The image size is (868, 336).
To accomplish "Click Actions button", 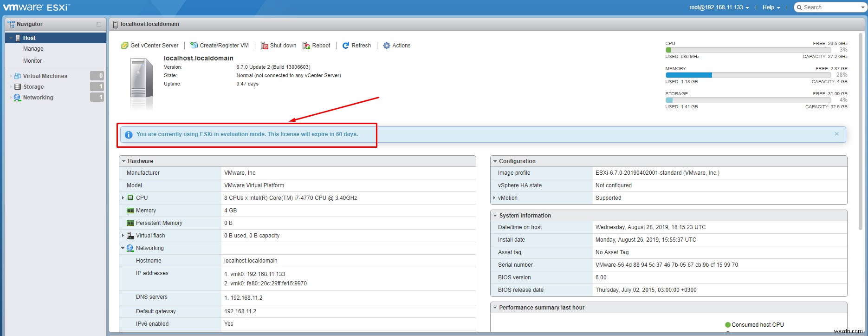I will point(396,46).
